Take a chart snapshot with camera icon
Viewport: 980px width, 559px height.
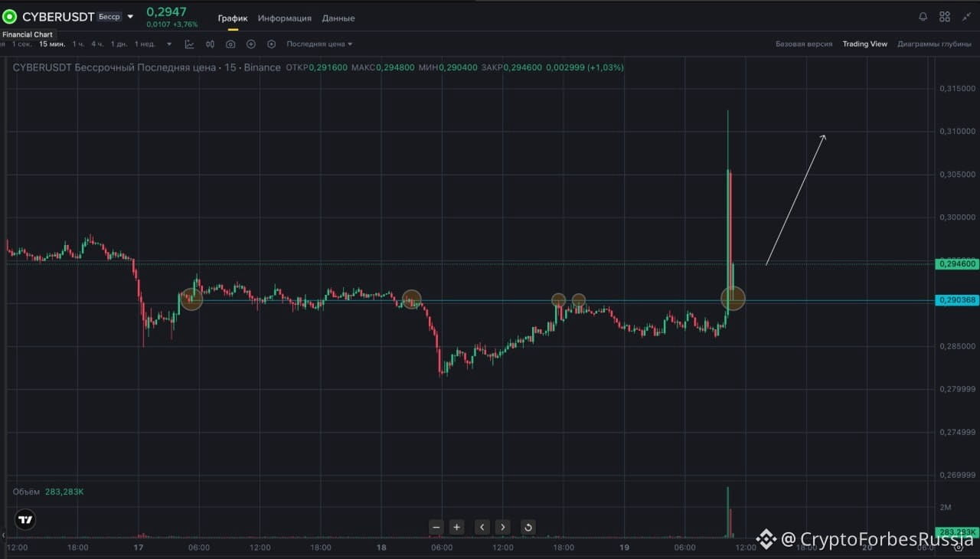[230, 44]
